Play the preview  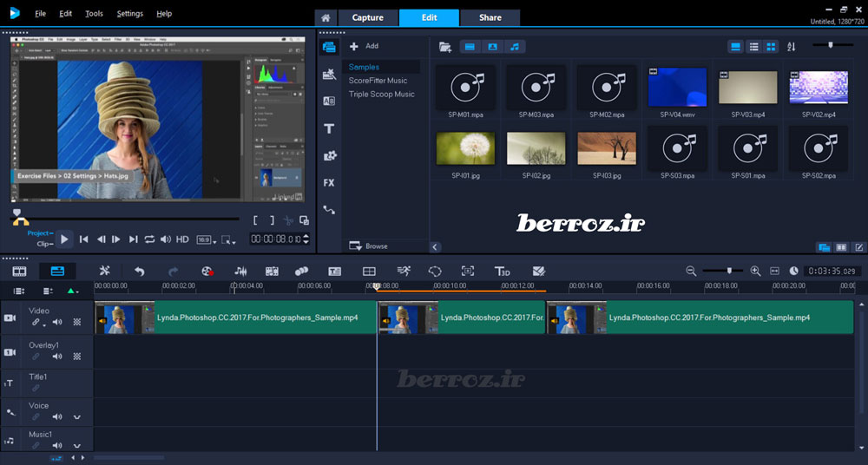coord(64,239)
